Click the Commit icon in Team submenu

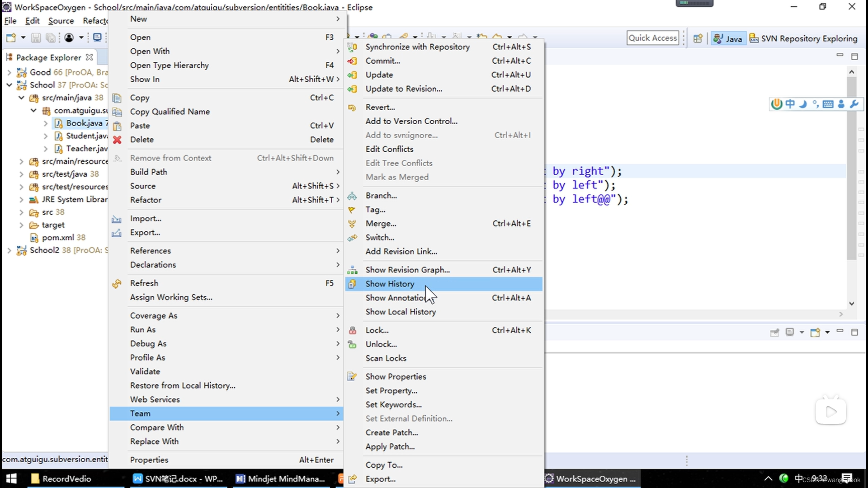click(352, 61)
